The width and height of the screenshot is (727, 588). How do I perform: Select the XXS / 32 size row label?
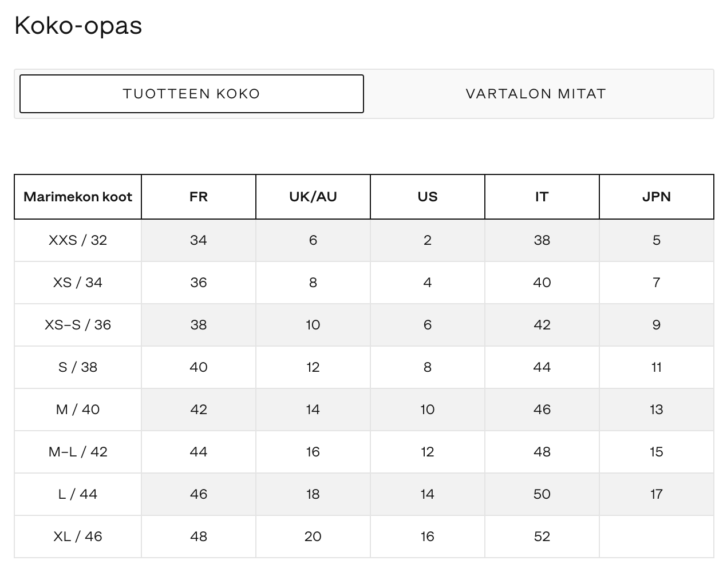(x=78, y=240)
